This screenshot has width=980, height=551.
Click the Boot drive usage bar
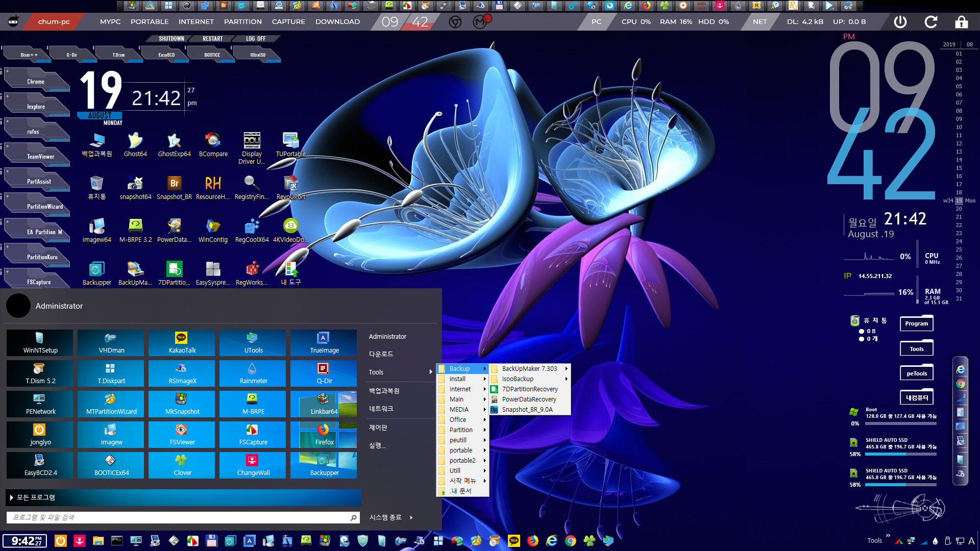(901, 423)
